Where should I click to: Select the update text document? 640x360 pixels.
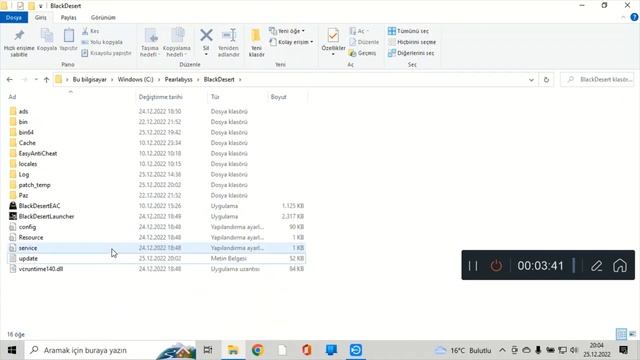click(28, 258)
